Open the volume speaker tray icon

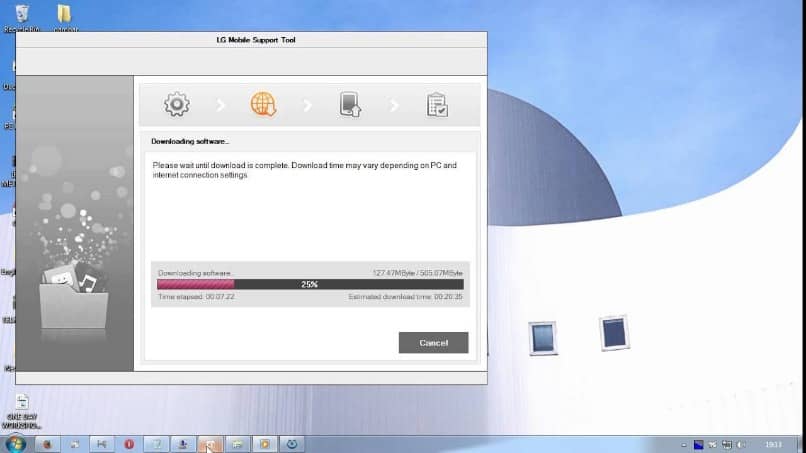coord(741,445)
